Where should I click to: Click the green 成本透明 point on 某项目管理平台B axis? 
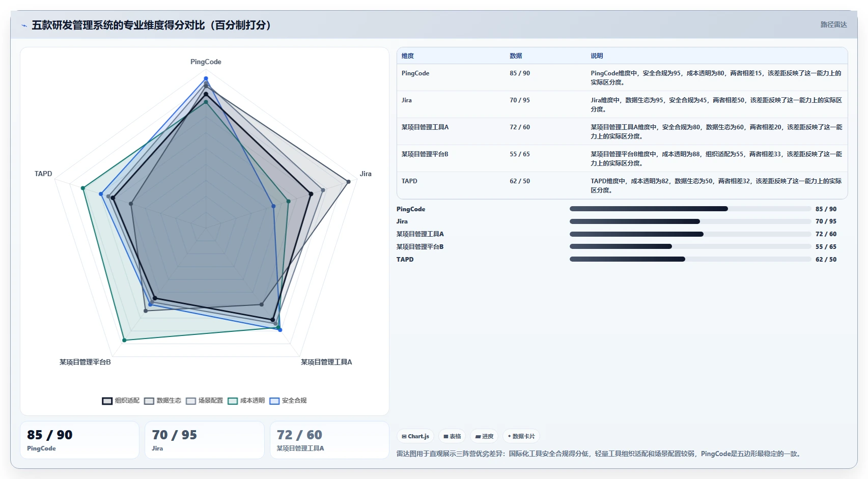124,340
